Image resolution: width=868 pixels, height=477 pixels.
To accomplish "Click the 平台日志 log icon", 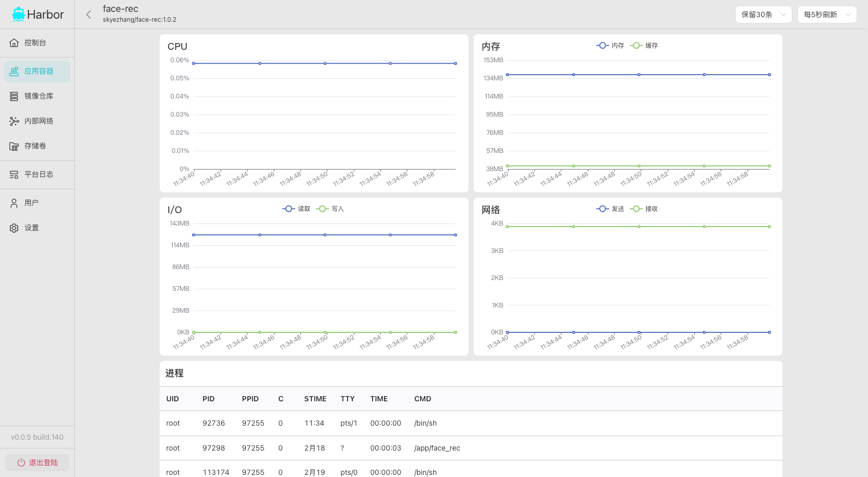I will 14,175.
